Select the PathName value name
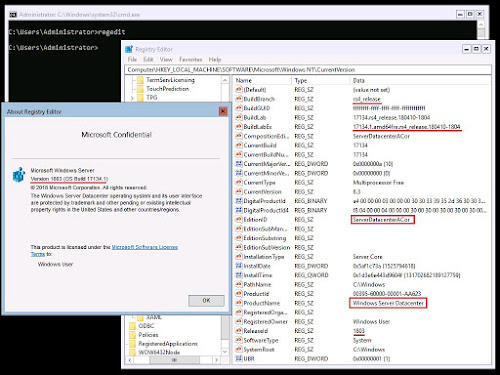Image resolution: width=500 pixels, height=375 pixels. (x=257, y=285)
